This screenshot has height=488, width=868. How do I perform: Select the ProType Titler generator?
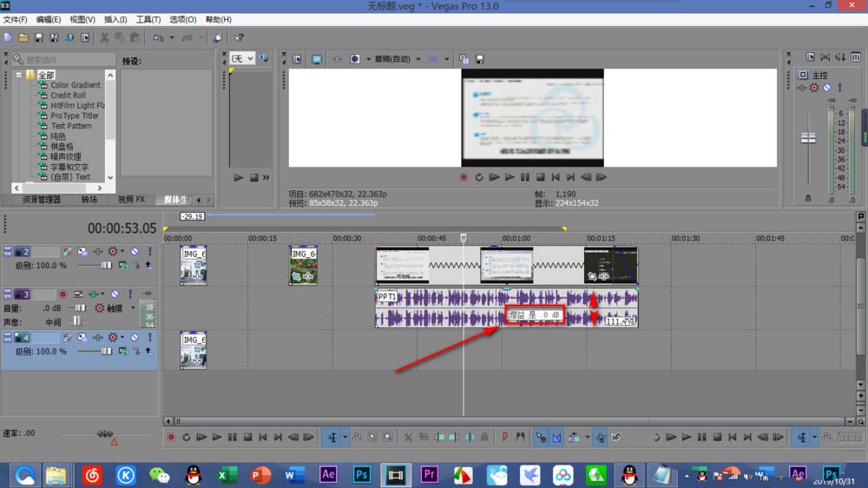pyautogui.click(x=75, y=115)
